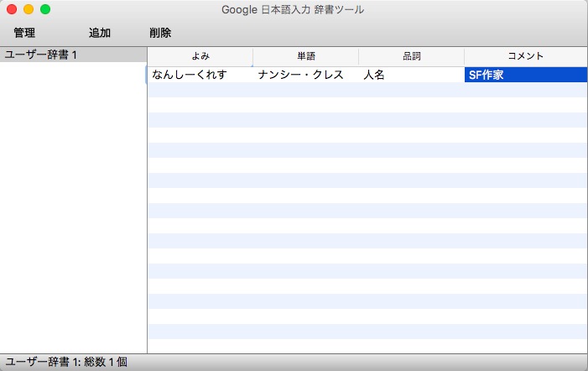Screen dimensions: 588x371
Task: Open the 管理 toolbar menu
Action: tap(24, 33)
